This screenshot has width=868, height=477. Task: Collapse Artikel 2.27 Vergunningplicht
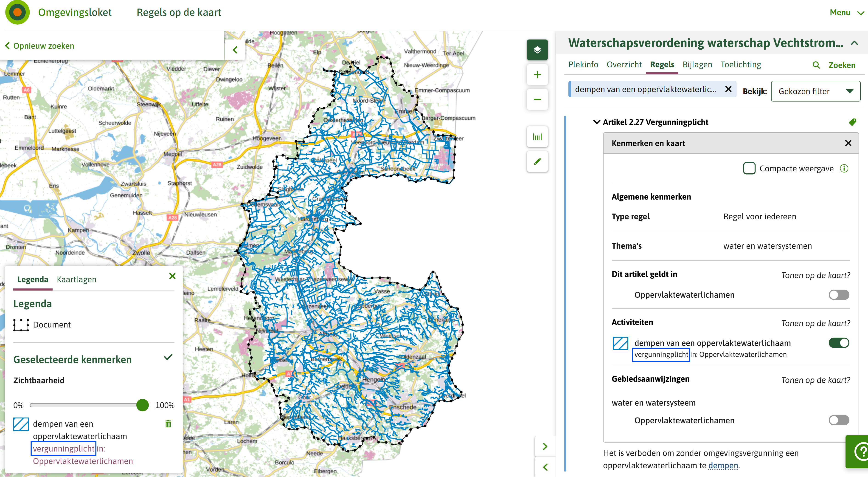597,122
